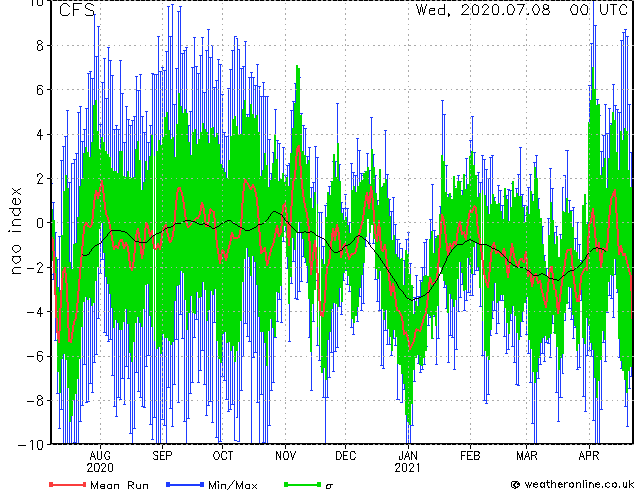634x490 pixels.
Task: Click the Wed, 2020.07.08 00 UTC timestamp
Action: [x=522, y=10]
